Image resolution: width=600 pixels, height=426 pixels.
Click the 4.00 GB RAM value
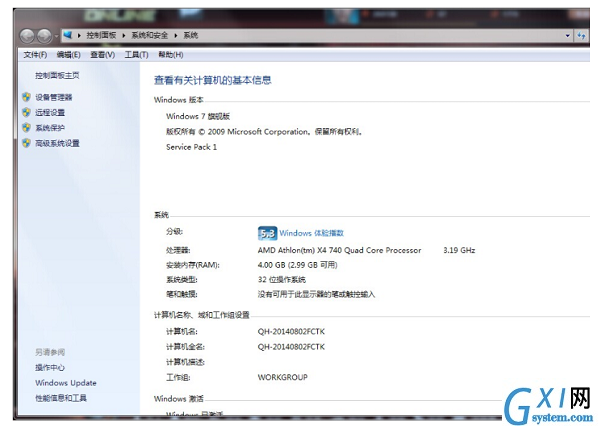tap(297, 265)
